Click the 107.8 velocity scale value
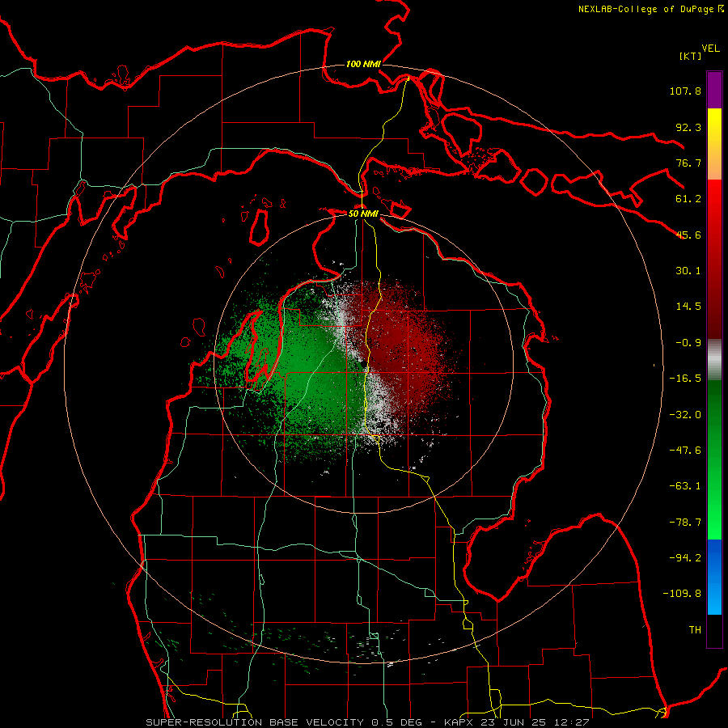The height and width of the screenshot is (728, 728). click(685, 91)
